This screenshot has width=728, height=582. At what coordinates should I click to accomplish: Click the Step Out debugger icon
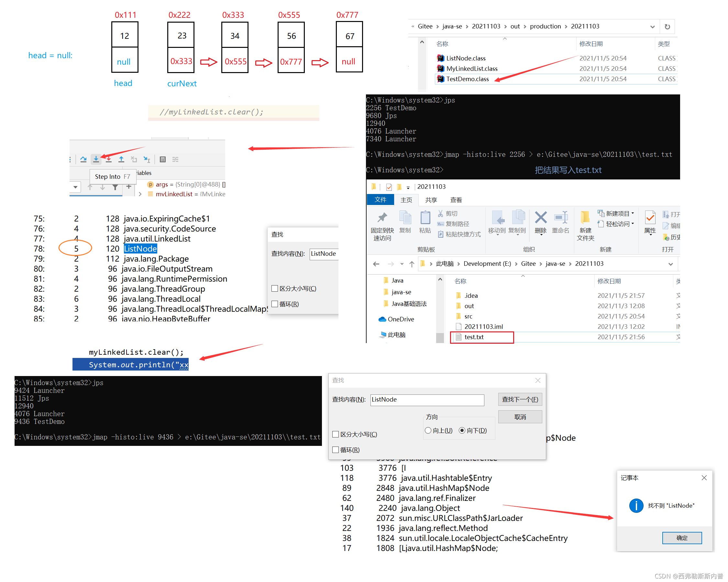coord(121,159)
